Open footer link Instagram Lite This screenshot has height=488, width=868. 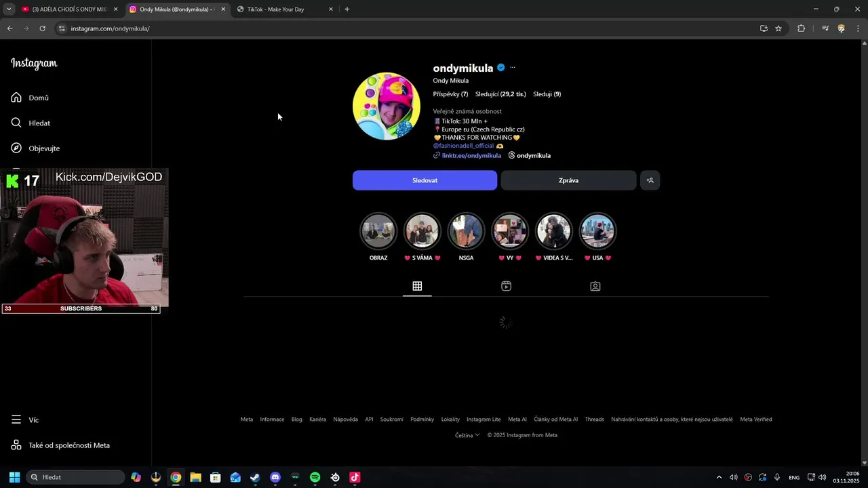484,419
